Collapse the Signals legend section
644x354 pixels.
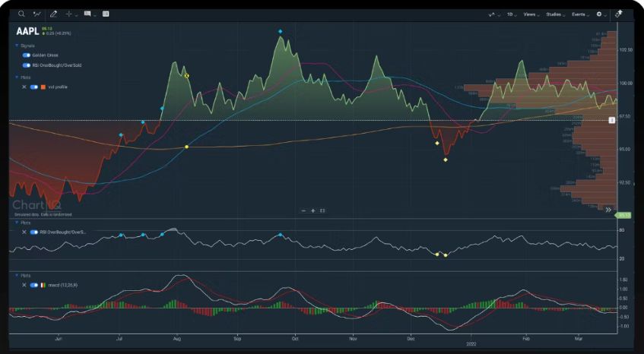click(x=17, y=46)
